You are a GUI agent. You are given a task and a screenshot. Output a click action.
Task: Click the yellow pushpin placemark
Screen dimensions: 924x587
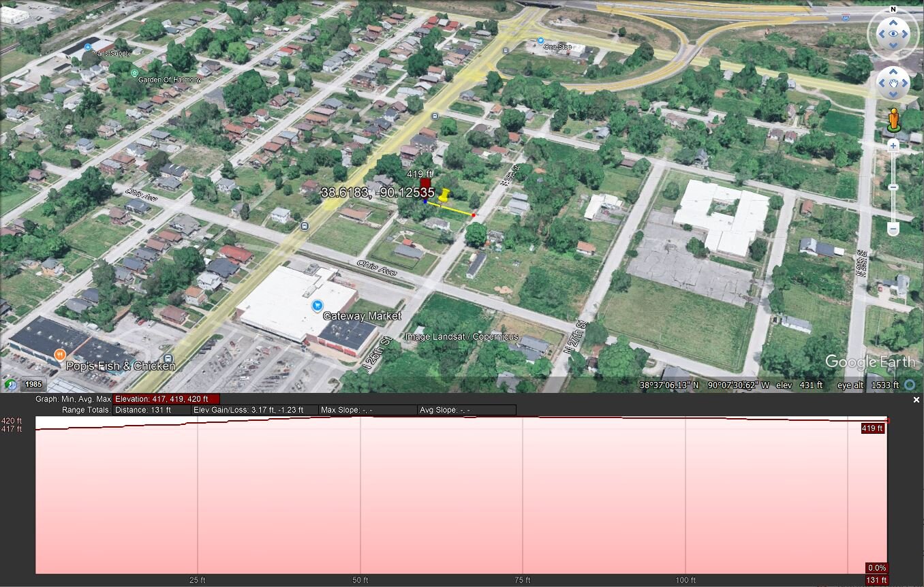coord(444,195)
